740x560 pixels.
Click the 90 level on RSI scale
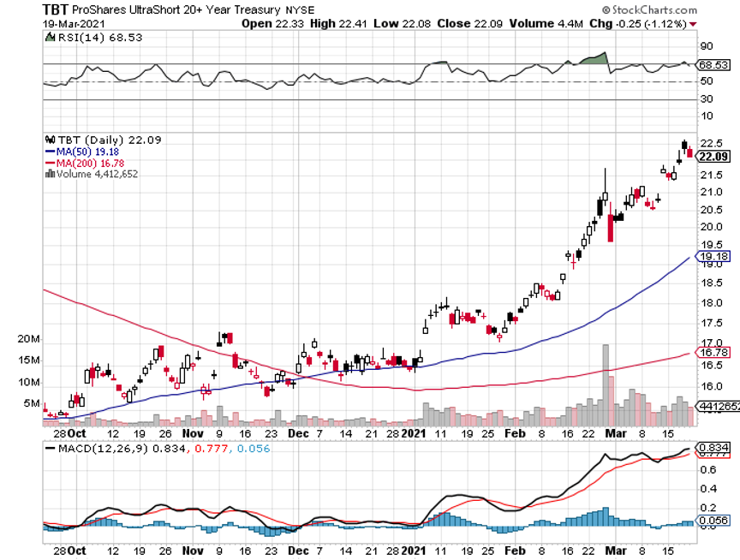pyautogui.click(x=707, y=46)
